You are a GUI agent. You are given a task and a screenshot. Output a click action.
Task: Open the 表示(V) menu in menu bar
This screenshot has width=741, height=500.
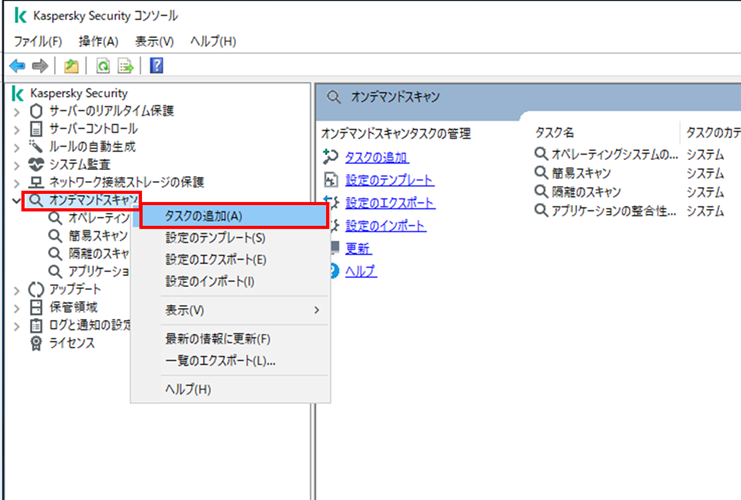click(x=155, y=42)
